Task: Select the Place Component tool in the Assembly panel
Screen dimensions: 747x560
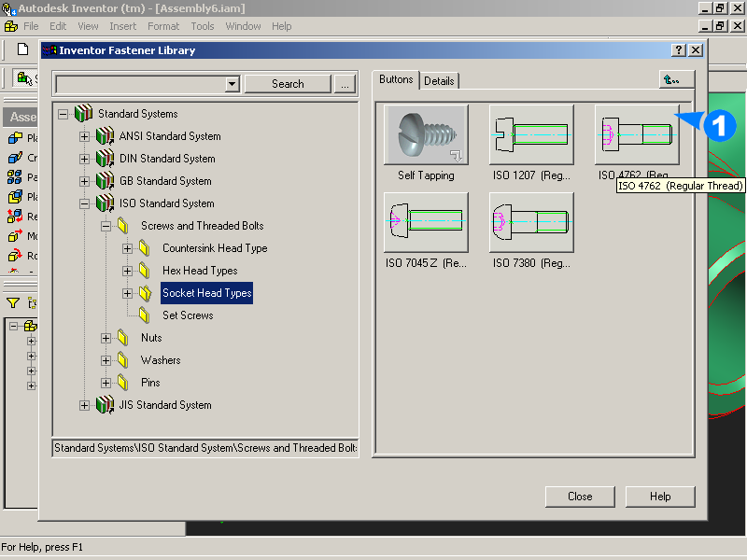Action: pos(15,138)
